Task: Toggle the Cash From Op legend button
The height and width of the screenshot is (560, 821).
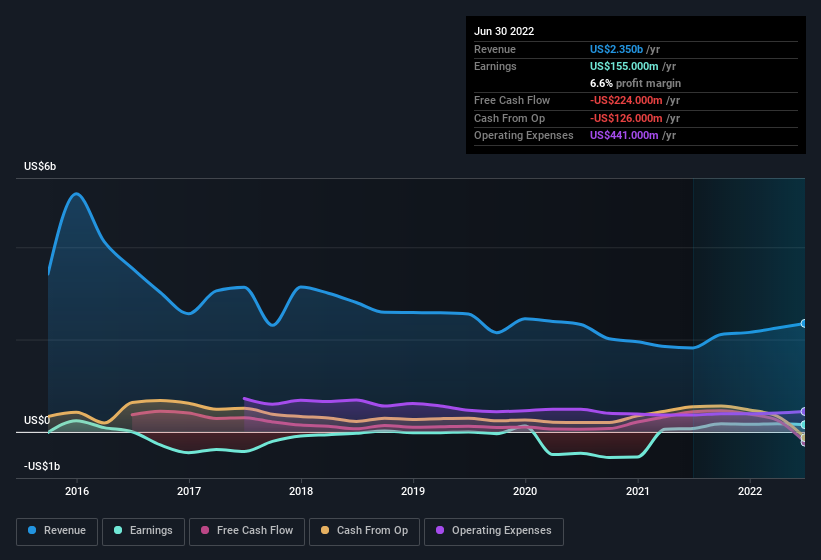Action: point(364,531)
